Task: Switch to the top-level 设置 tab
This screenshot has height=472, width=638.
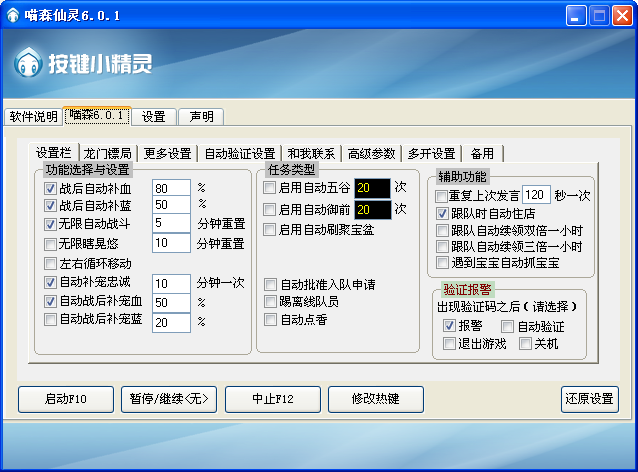Action: coord(153,117)
